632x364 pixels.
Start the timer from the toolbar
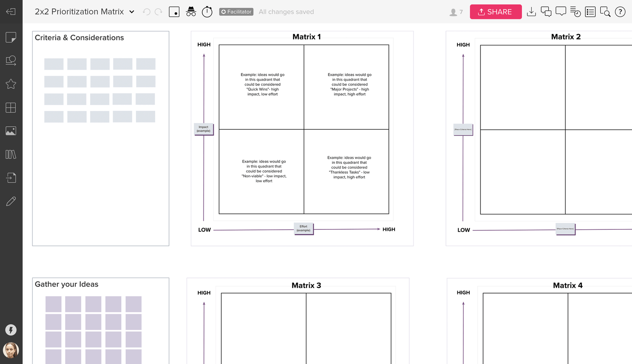point(207,11)
